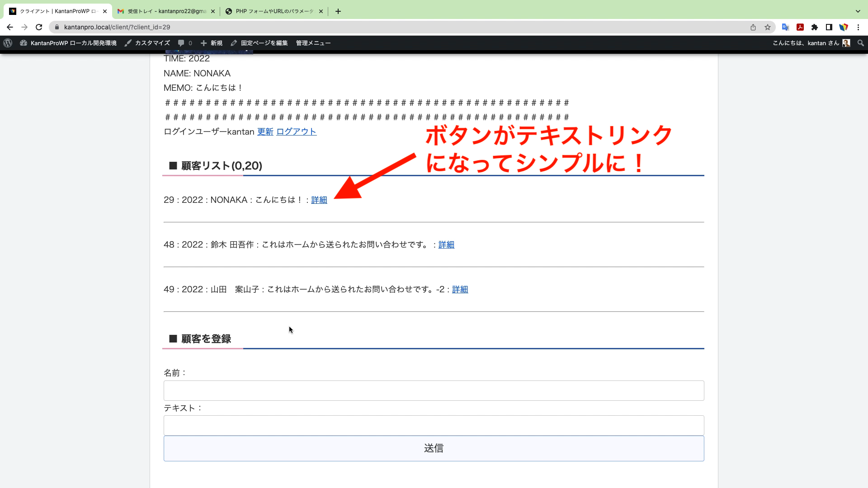Open カスタマイズ in admin bar

(147, 43)
